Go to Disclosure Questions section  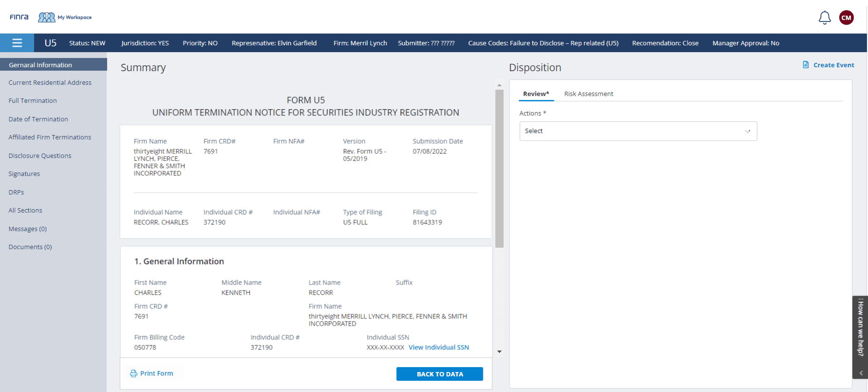[x=40, y=156]
